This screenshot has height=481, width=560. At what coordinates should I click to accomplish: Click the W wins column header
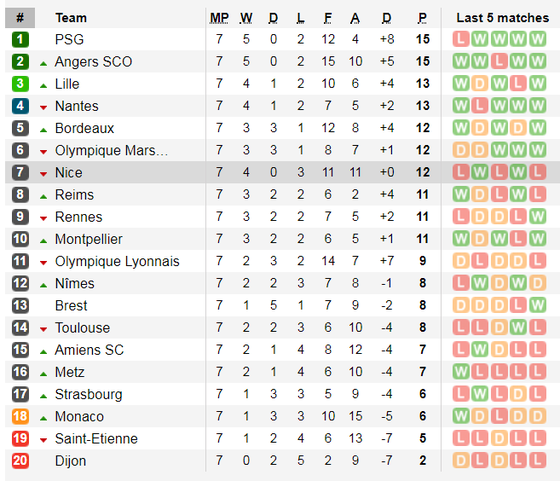[x=246, y=18]
